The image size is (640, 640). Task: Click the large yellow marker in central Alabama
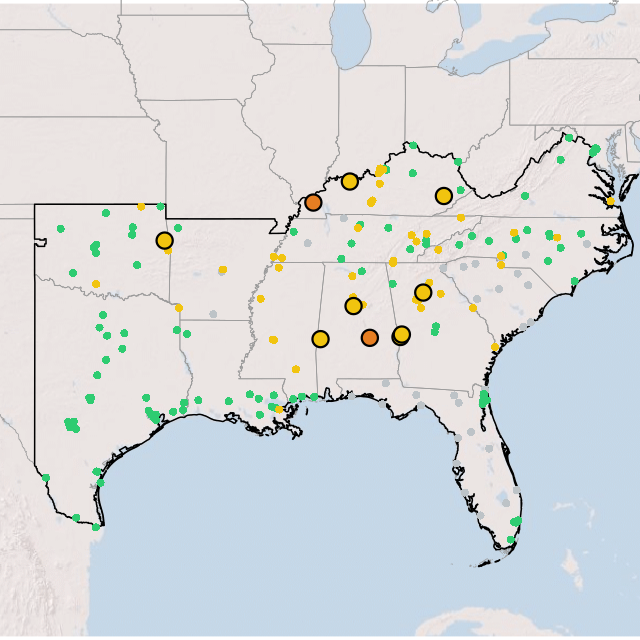click(x=353, y=306)
